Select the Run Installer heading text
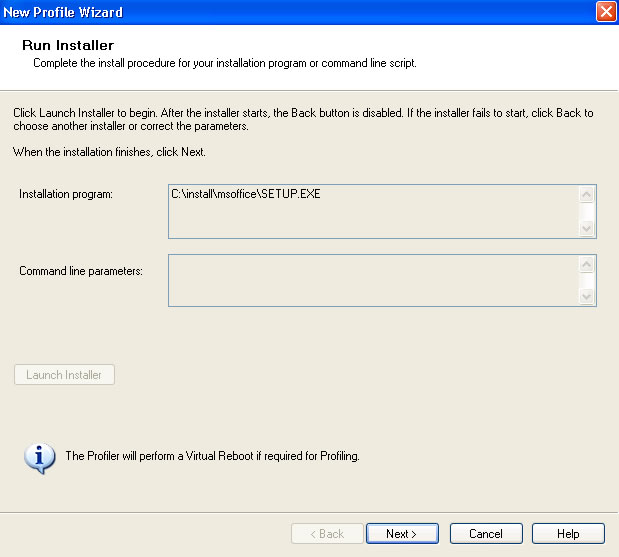The height and width of the screenshot is (557, 619). pos(68,45)
